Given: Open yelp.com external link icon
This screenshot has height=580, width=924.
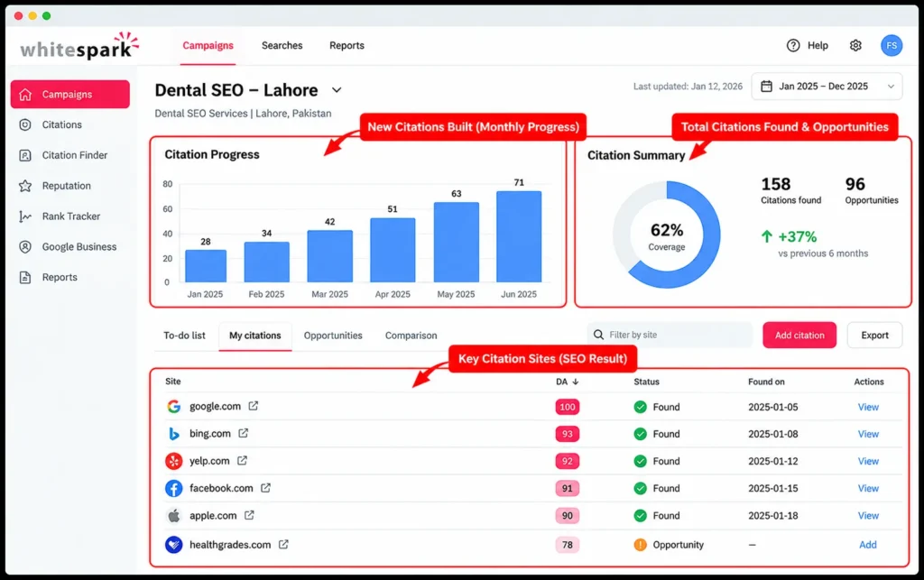Looking at the screenshot, I should [242, 460].
